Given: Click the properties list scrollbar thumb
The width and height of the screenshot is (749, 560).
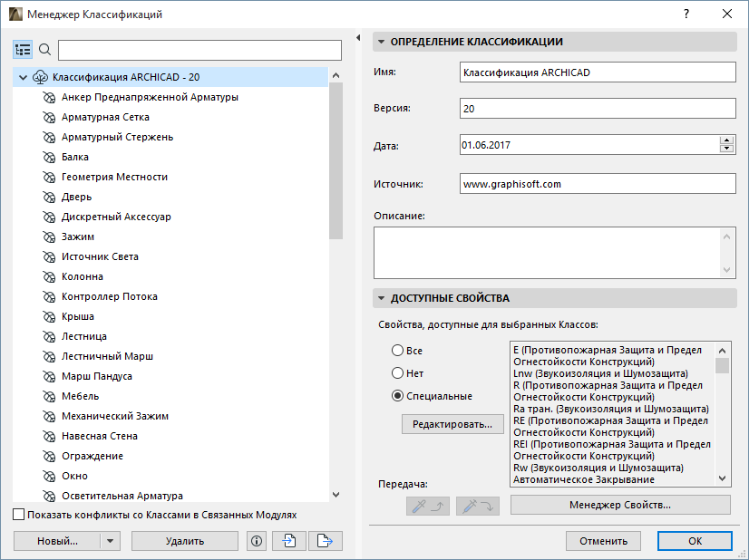Looking at the screenshot, I should coord(722,365).
